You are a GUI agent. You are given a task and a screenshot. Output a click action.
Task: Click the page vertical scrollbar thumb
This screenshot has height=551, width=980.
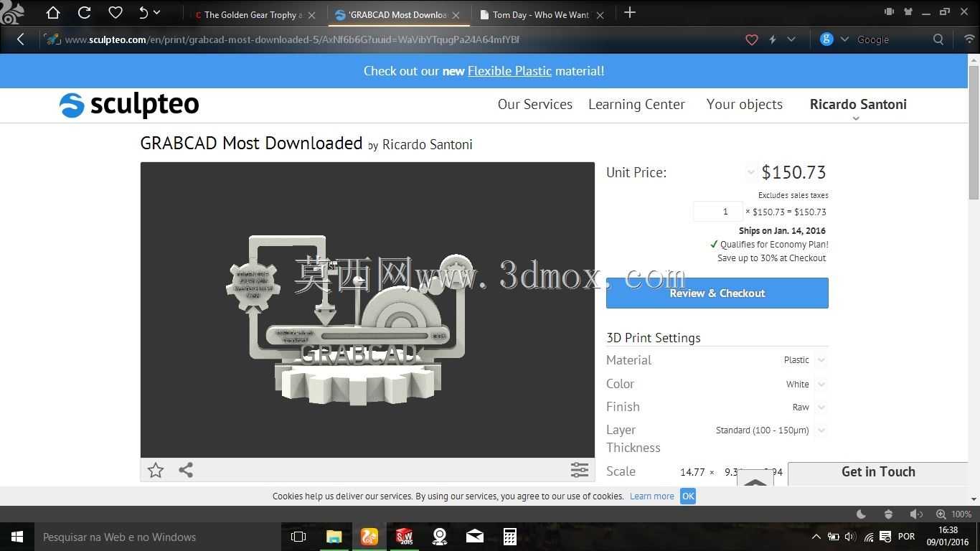(974, 133)
